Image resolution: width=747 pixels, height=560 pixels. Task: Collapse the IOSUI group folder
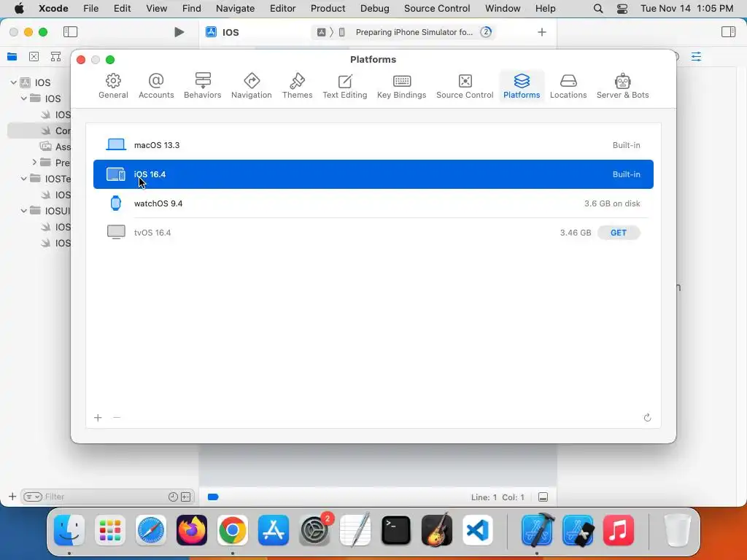coord(24,211)
